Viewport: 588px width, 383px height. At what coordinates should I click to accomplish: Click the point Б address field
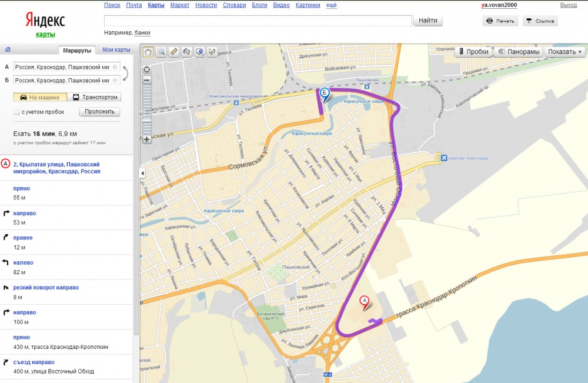point(67,80)
